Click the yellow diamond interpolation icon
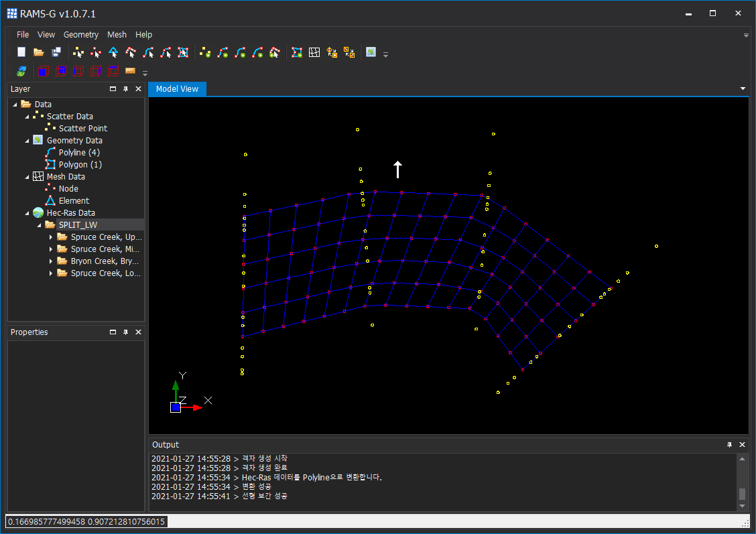756x534 pixels. (x=332, y=52)
